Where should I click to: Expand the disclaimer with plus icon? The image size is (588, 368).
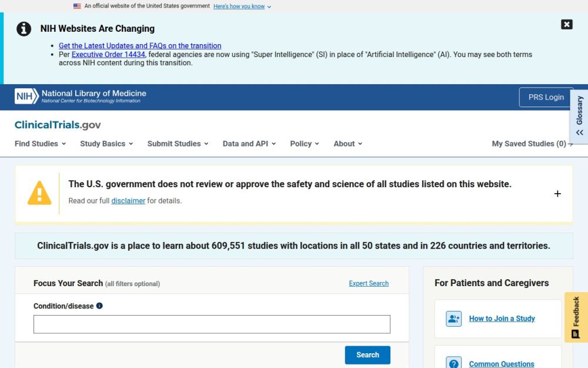point(557,193)
